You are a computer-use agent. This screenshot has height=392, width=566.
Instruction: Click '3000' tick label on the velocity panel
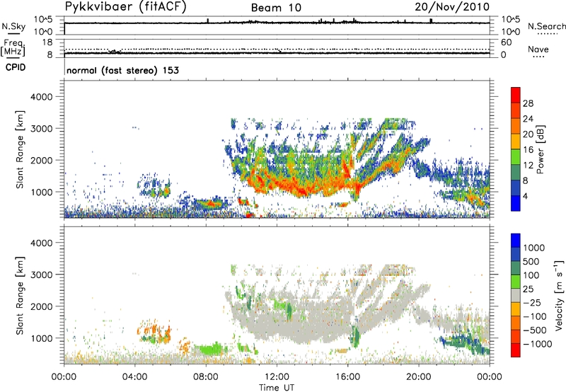point(41,275)
